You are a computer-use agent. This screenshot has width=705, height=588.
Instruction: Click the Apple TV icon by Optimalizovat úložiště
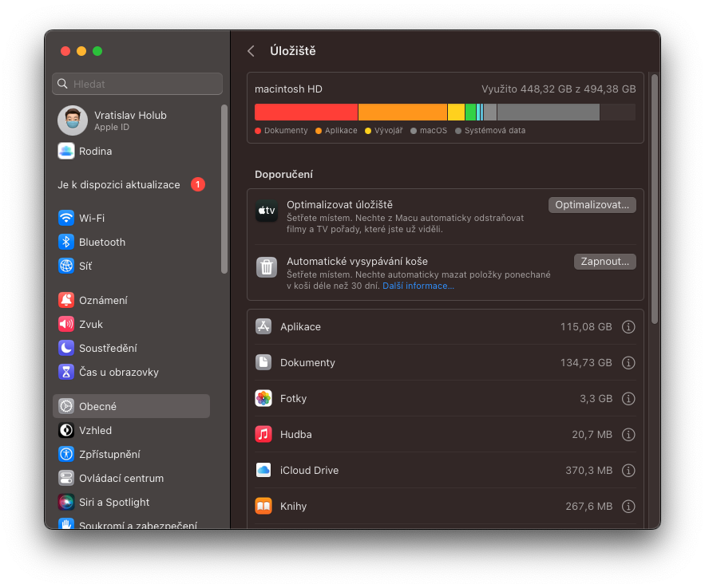click(x=267, y=210)
